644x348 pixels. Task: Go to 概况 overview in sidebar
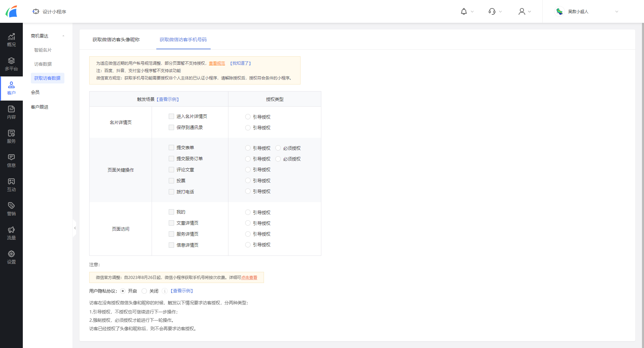pyautogui.click(x=11, y=40)
